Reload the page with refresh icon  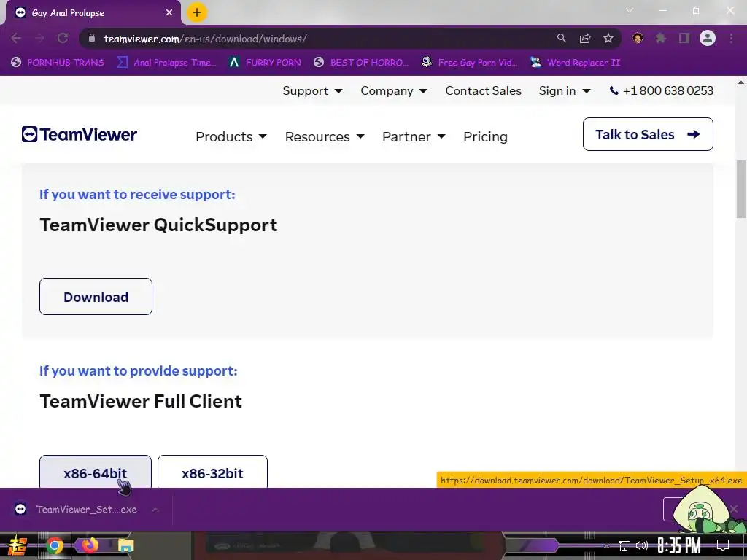63,38
